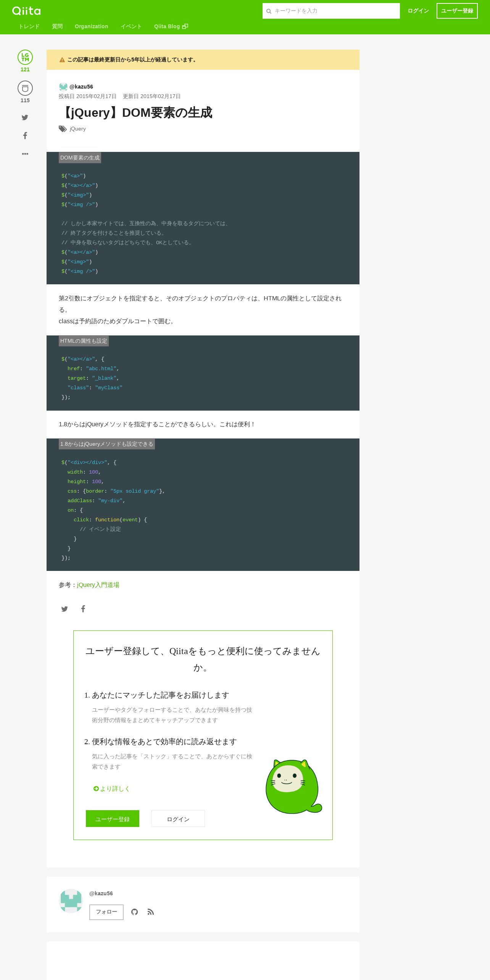Click the updated date 更新日 2015年02月17日
The image size is (490, 980).
tap(152, 97)
